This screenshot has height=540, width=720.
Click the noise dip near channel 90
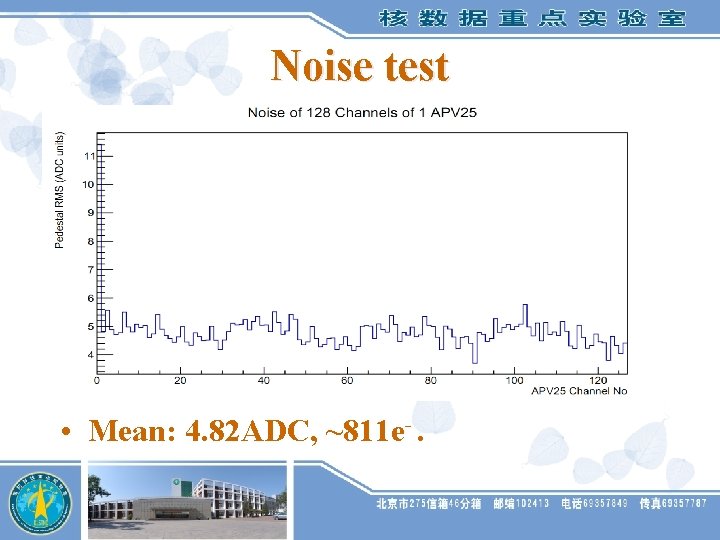475,362
